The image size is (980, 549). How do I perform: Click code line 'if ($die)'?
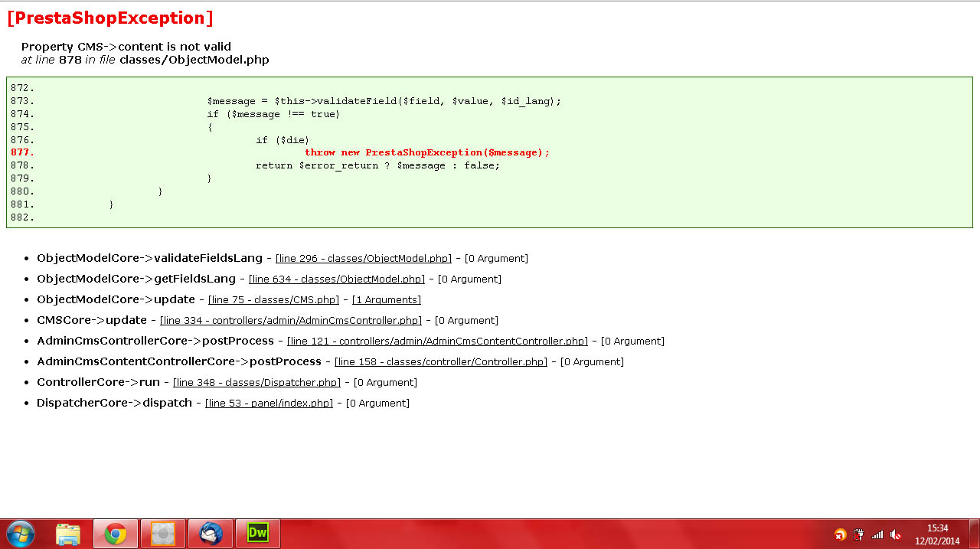click(283, 140)
